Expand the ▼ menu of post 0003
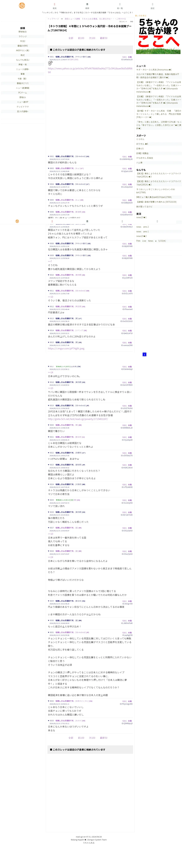The width and height of the screenshot is (182, 868). coord(49,168)
